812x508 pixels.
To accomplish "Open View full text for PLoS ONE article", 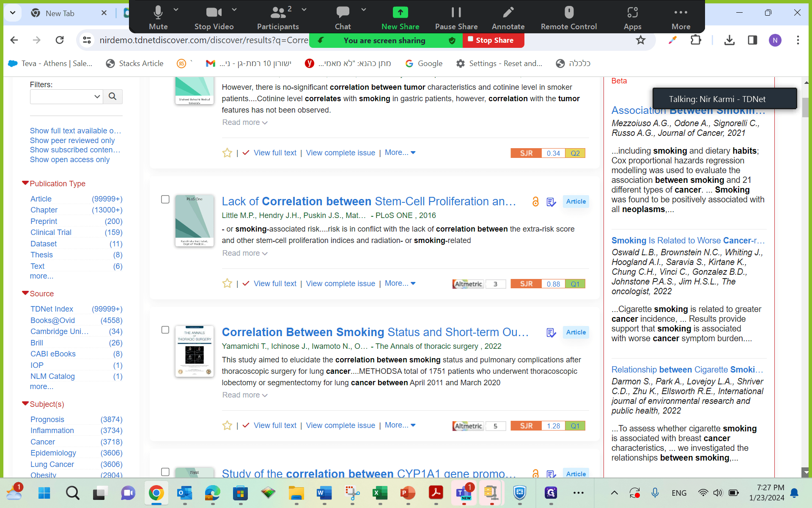I will [275, 283].
